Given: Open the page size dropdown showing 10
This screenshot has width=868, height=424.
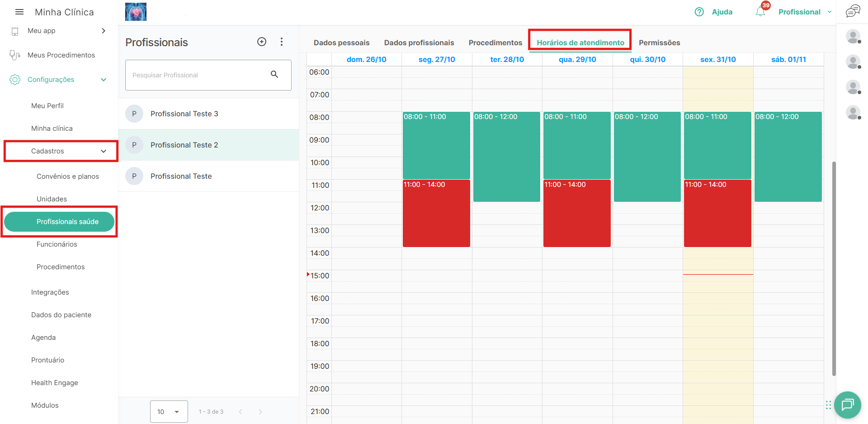Looking at the screenshot, I should (x=169, y=412).
